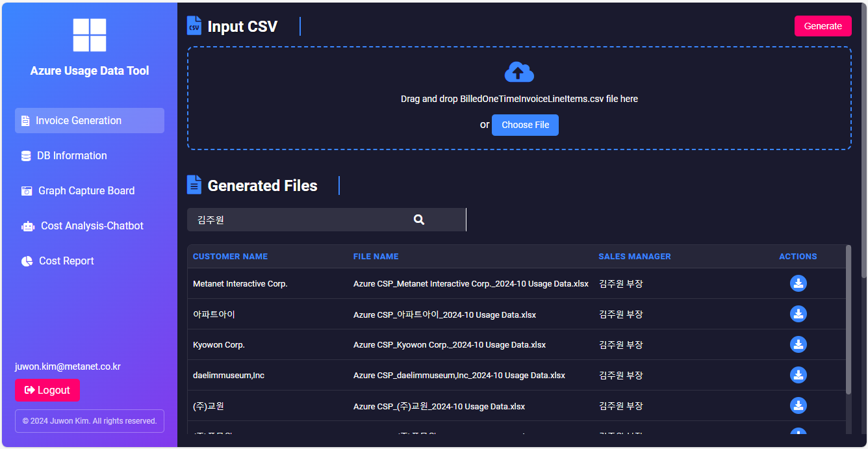Click the 아파트아이 customer name cell
The height and width of the screenshot is (449, 868).
[214, 314]
